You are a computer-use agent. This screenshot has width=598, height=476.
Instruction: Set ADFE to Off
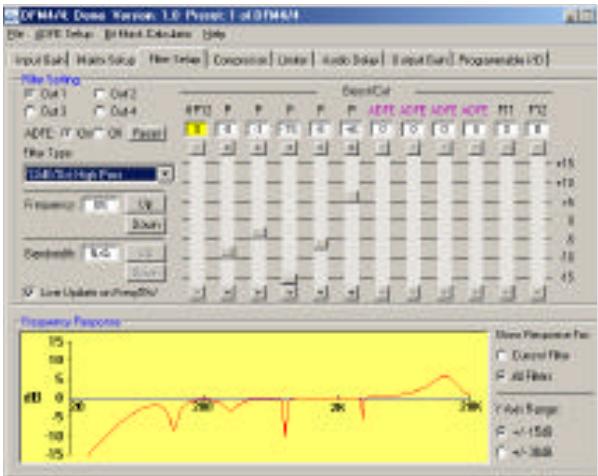[99, 133]
